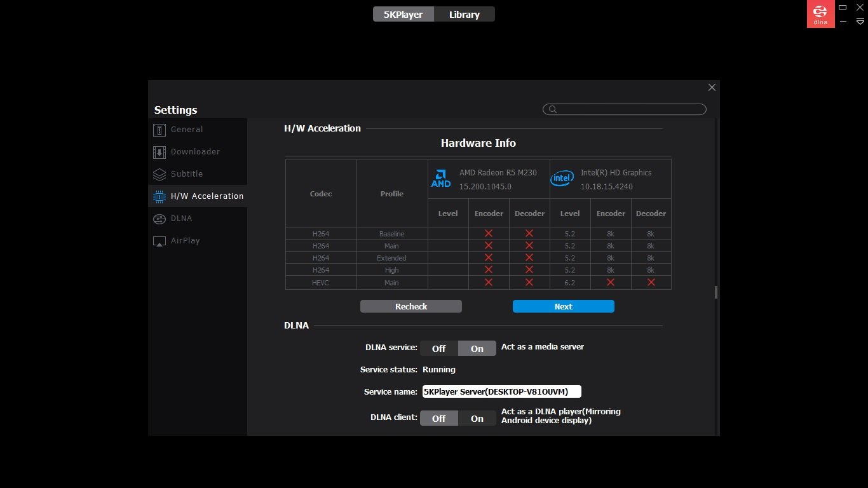Close the Settings dialog

712,88
